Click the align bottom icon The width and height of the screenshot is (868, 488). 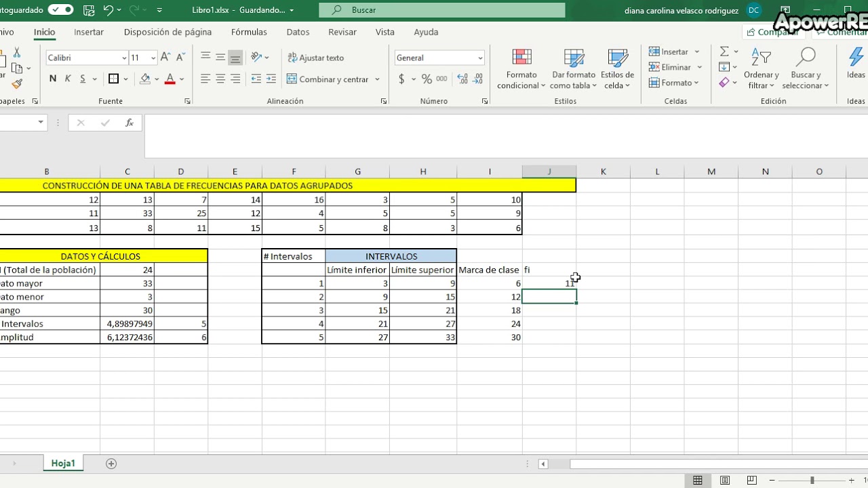tap(235, 58)
